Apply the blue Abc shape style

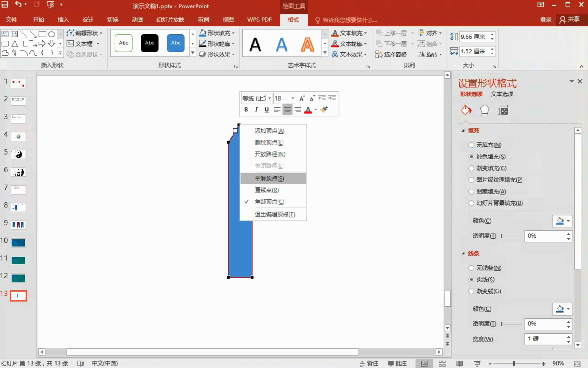click(x=176, y=43)
